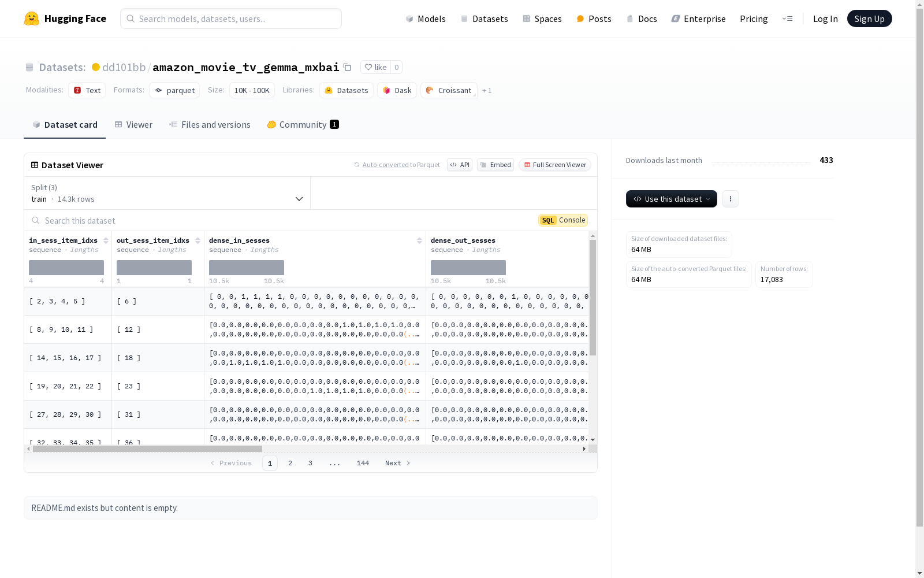
Task: Click the heart like button
Action: [375, 67]
